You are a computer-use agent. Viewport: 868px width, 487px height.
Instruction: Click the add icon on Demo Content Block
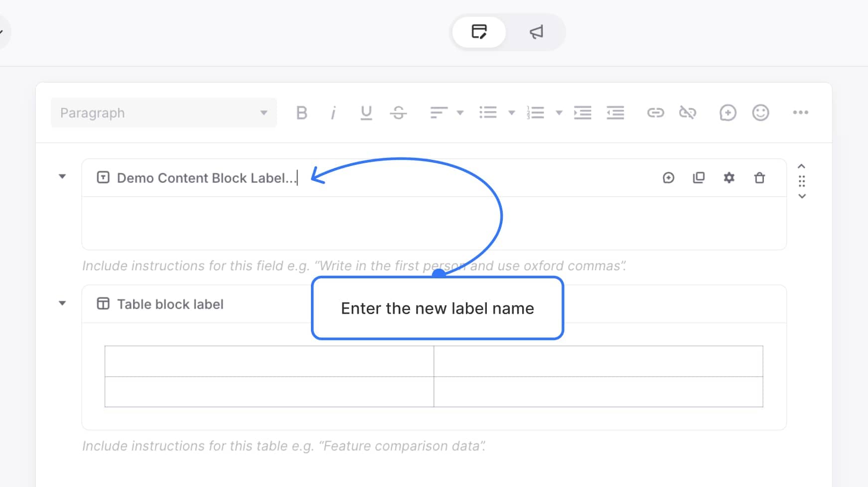click(x=669, y=178)
